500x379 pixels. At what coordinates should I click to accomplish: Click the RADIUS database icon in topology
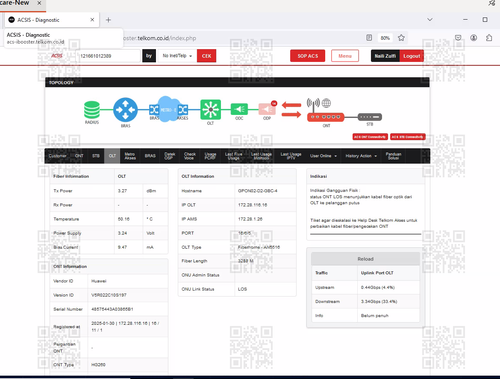[x=92, y=110]
